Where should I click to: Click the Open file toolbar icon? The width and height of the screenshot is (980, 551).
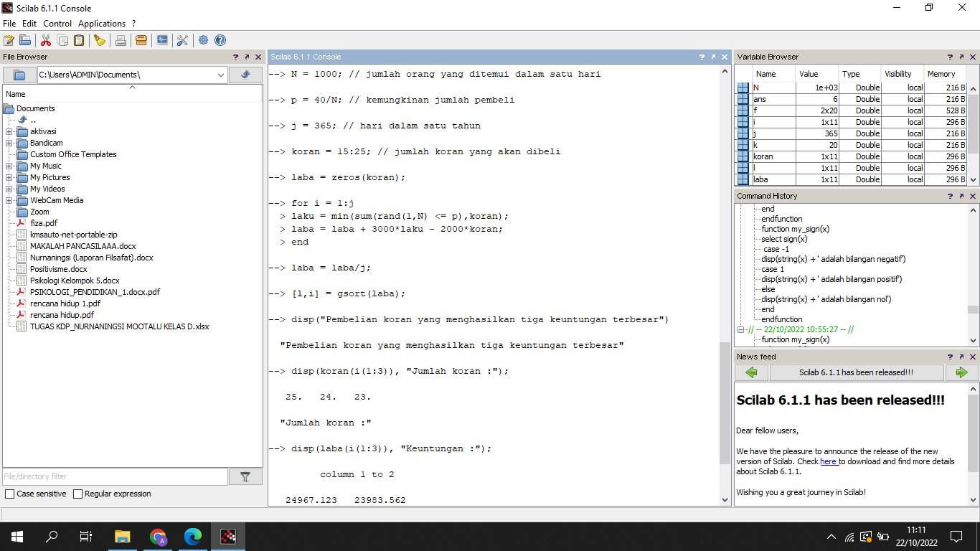tap(25, 40)
